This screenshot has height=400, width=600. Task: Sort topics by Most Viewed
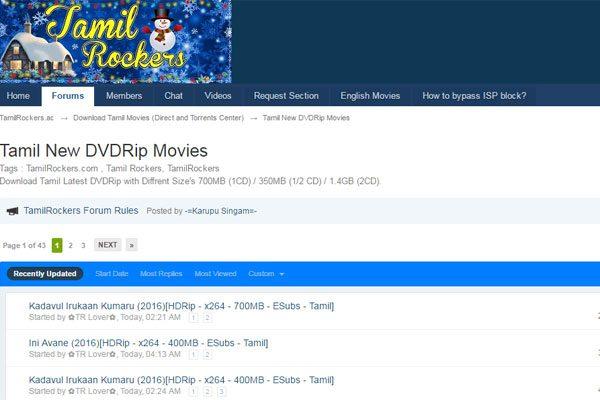(215, 274)
